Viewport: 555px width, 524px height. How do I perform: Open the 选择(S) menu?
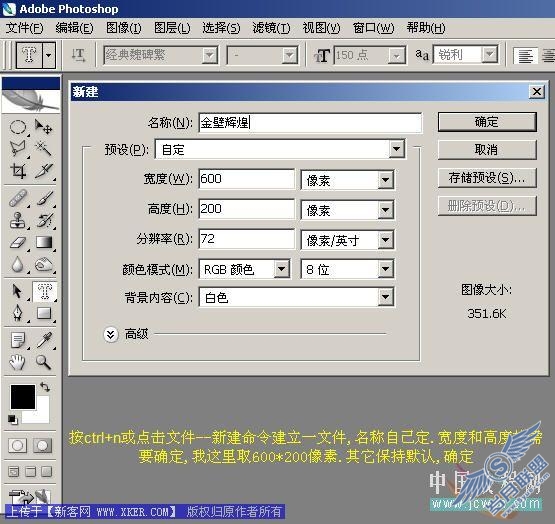pos(221,28)
